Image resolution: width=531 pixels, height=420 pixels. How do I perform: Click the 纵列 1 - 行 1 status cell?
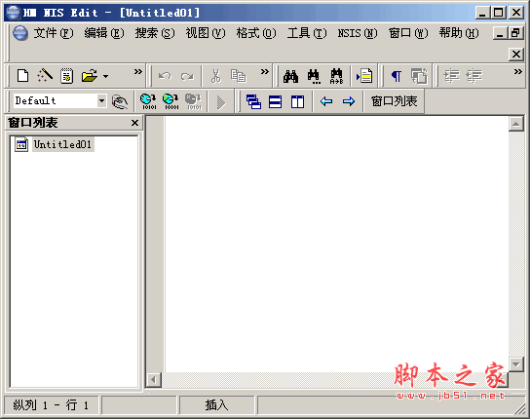[x=51, y=405]
